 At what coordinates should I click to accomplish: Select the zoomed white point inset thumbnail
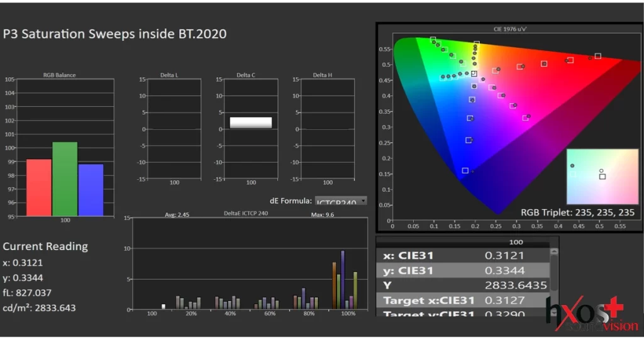point(602,168)
